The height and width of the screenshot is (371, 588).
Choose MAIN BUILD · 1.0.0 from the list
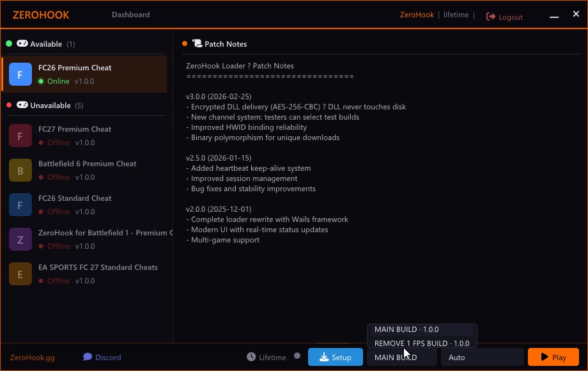click(x=422, y=329)
